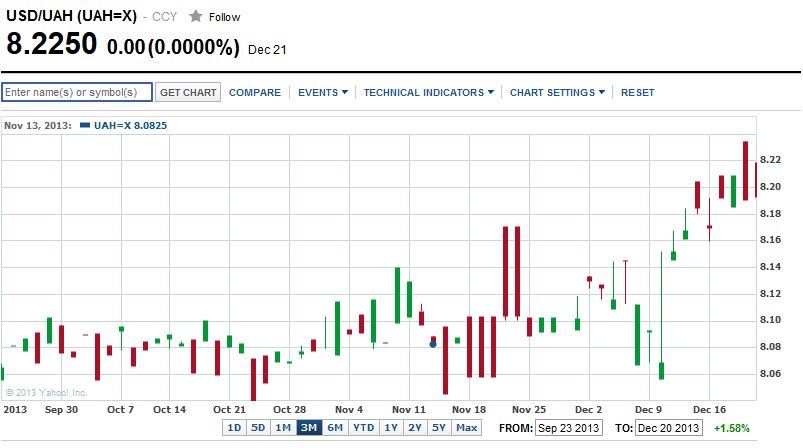Select the 3M time range tab
This screenshot has width=803, height=448.
coord(309,428)
